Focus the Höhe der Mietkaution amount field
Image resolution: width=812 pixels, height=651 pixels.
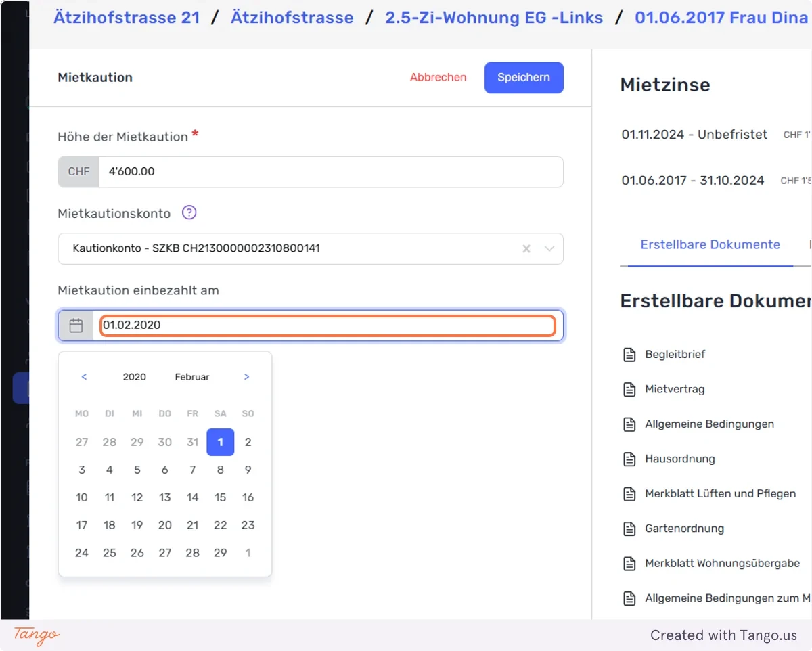click(331, 172)
